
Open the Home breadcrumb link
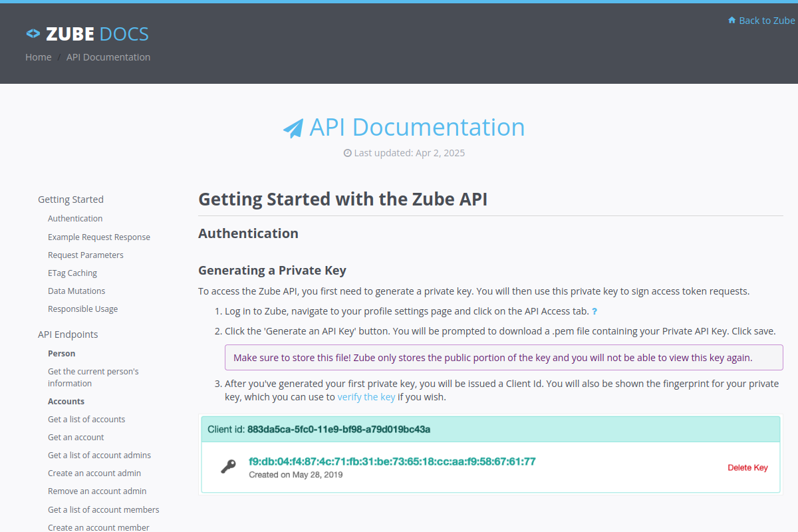(39, 57)
